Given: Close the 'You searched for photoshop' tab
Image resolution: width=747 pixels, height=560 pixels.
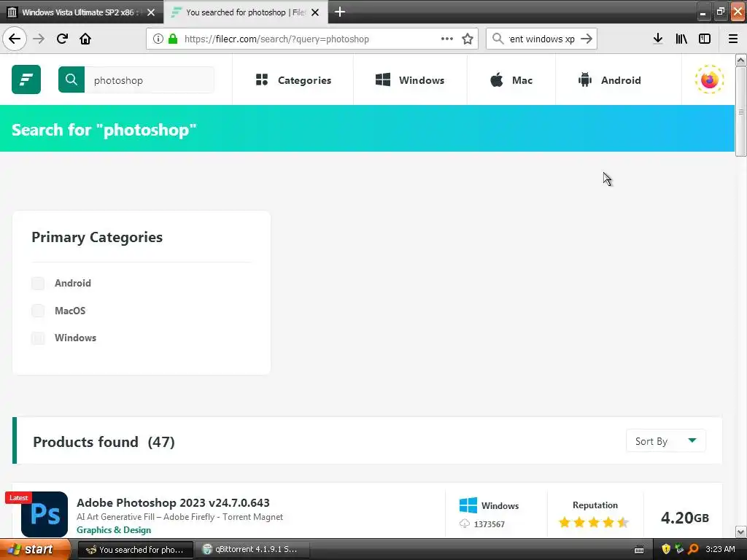Looking at the screenshot, I should (x=315, y=12).
